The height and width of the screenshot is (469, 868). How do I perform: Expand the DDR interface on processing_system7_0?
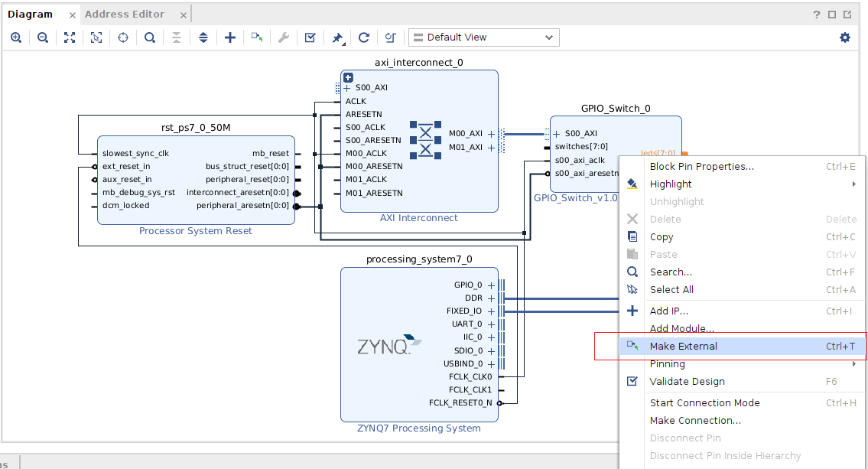(x=491, y=298)
